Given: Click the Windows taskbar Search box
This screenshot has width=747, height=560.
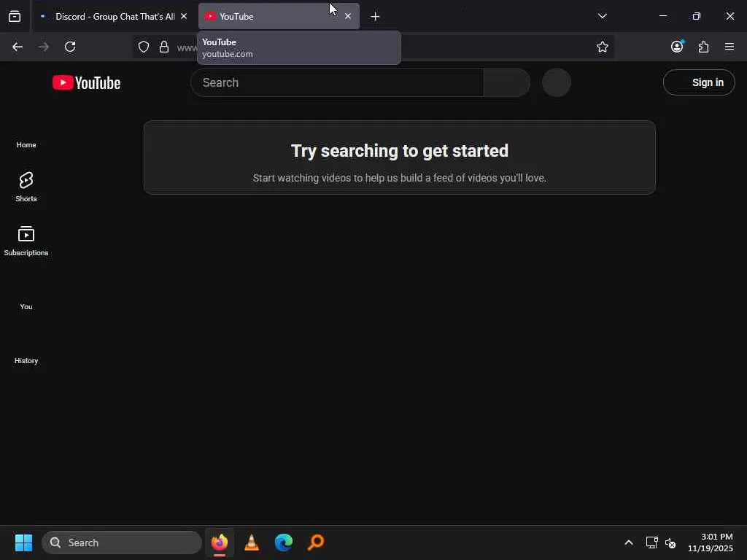Looking at the screenshot, I should click(x=122, y=542).
